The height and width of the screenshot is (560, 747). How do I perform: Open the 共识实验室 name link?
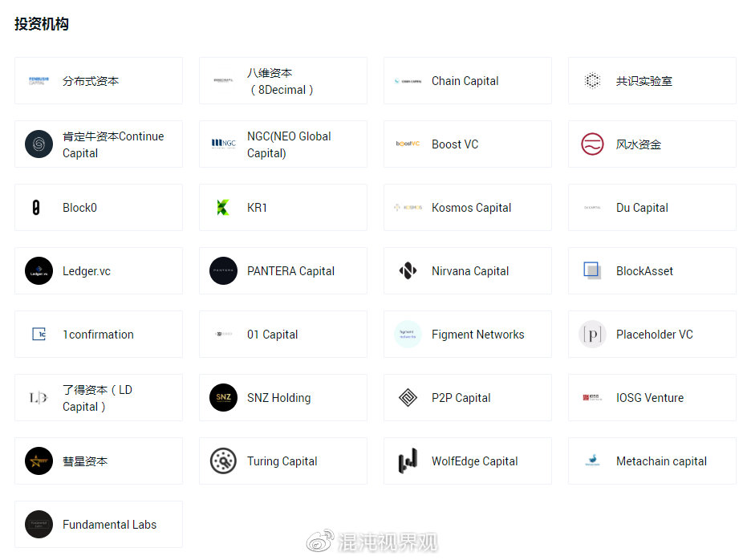(x=644, y=81)
